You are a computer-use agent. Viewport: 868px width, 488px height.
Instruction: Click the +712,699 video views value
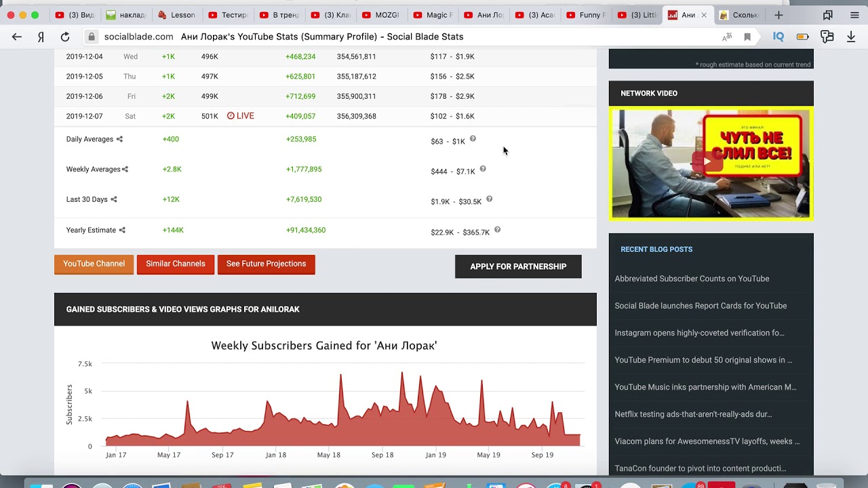tap(300, 96)
